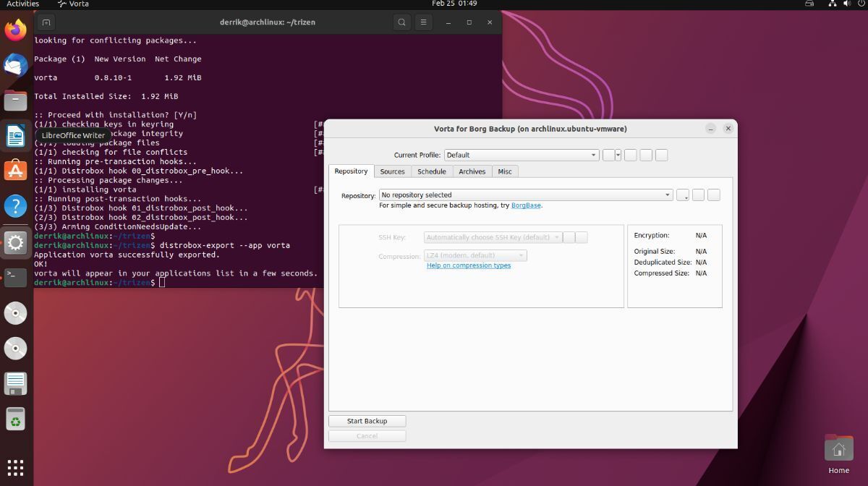This screenshot has width=868, height=486.
Task: Open the Archives tab
Action: tap(472, 171)
